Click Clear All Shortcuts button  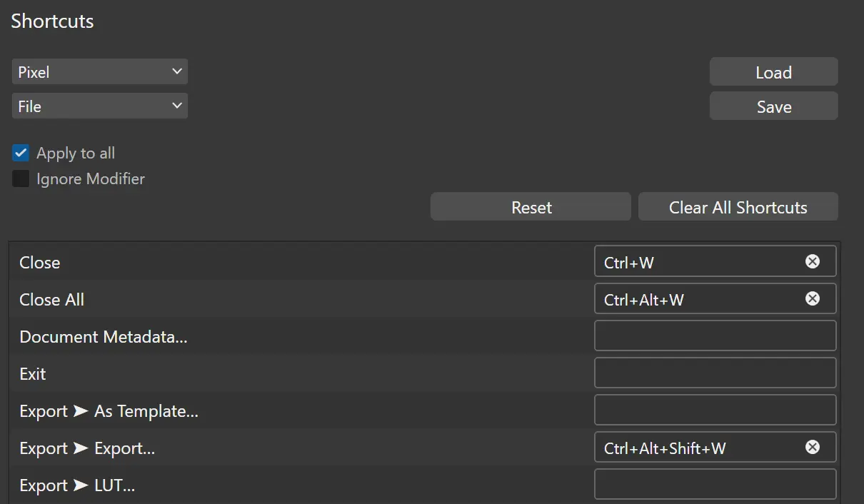[738, 207]
